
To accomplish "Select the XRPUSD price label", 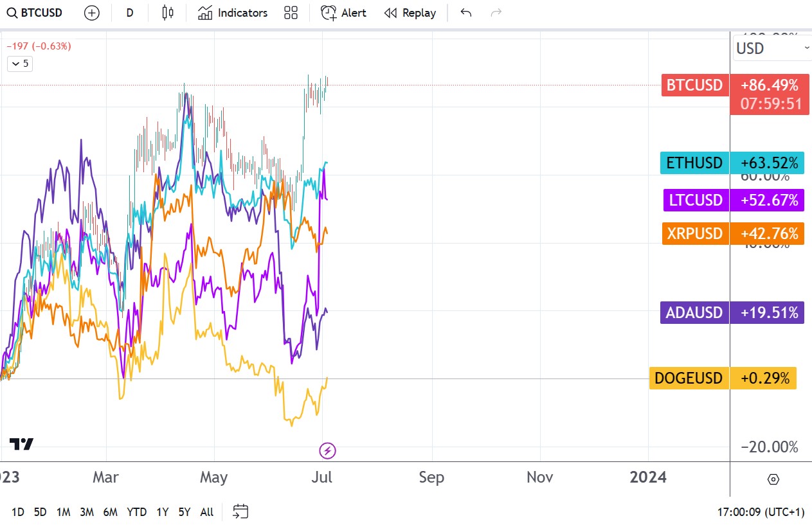I will (x=695, y=233).
